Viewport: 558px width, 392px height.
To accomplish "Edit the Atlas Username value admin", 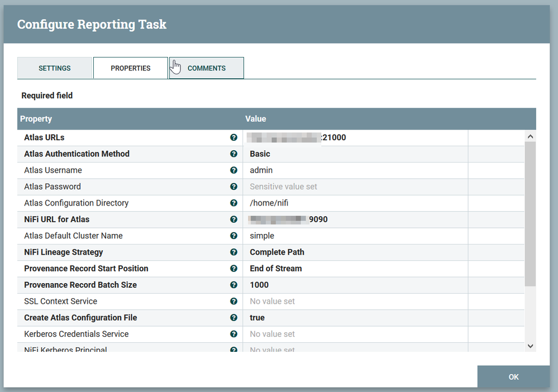I will coord(355,170).
